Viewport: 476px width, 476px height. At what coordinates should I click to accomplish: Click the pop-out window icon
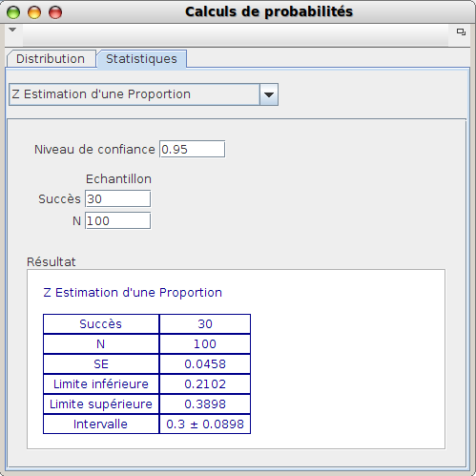click(461, 31)
